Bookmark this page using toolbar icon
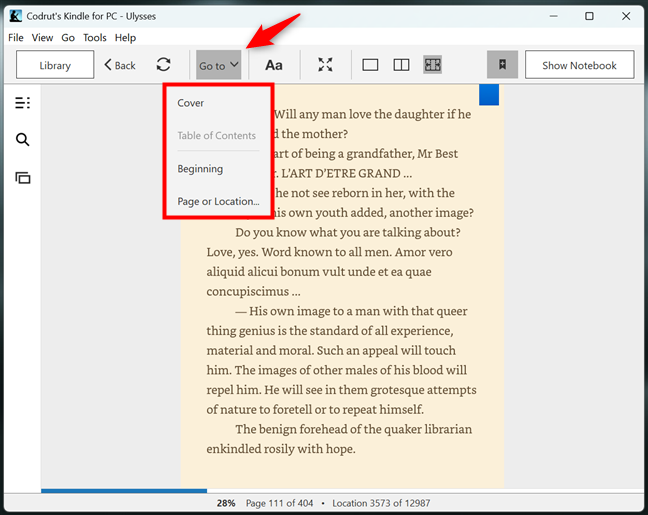 coord(502,65)
